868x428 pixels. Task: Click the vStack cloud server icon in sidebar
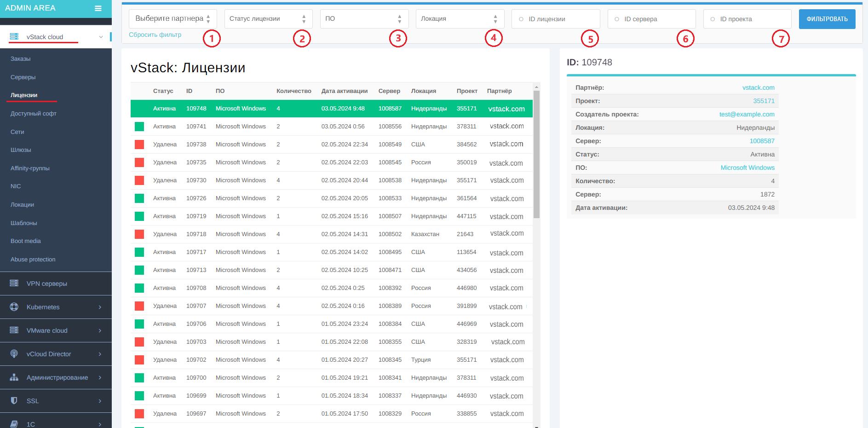coord(14,37)
